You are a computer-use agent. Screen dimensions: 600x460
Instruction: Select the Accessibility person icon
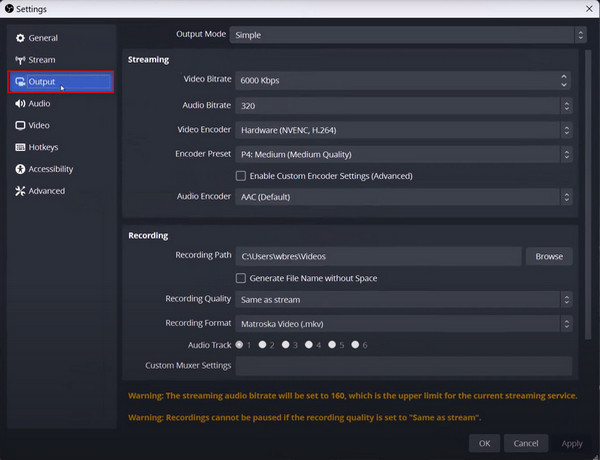(20, 169)
